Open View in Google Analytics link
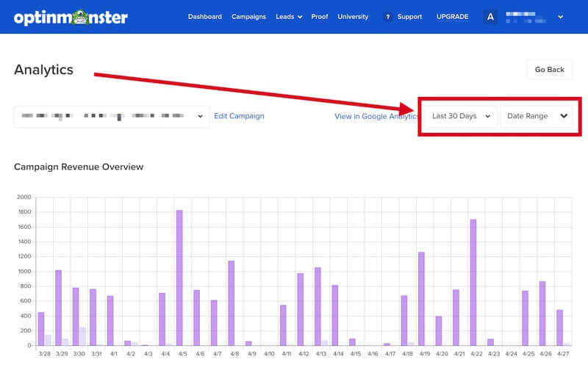The height and width of the screenshot is (373, 588). coord(376,117)
